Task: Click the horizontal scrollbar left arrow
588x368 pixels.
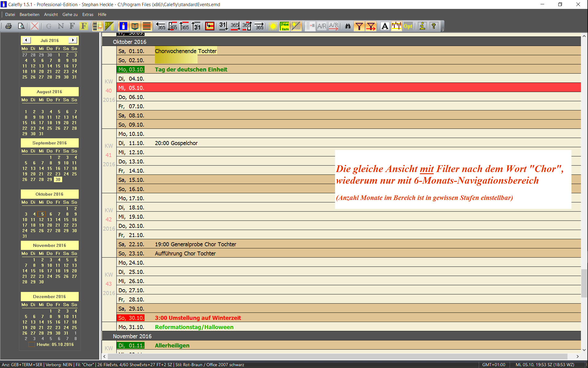Action: pos(105,356)
